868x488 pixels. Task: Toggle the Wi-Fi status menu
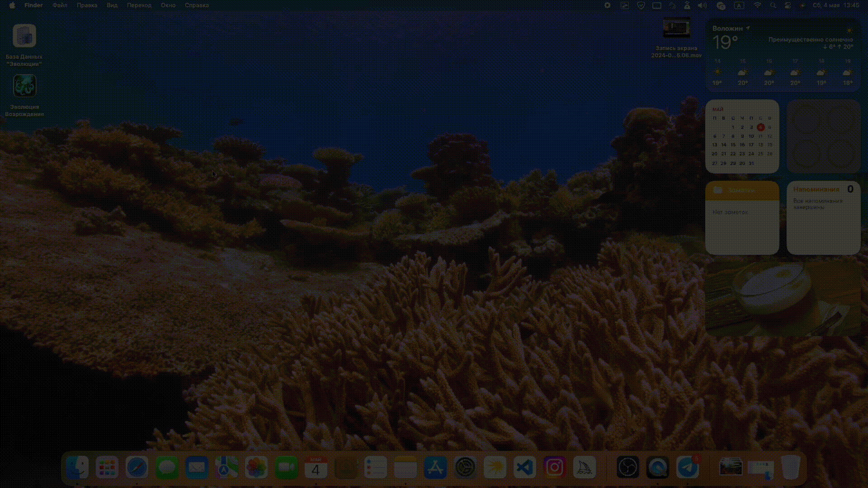click(758, 5)
